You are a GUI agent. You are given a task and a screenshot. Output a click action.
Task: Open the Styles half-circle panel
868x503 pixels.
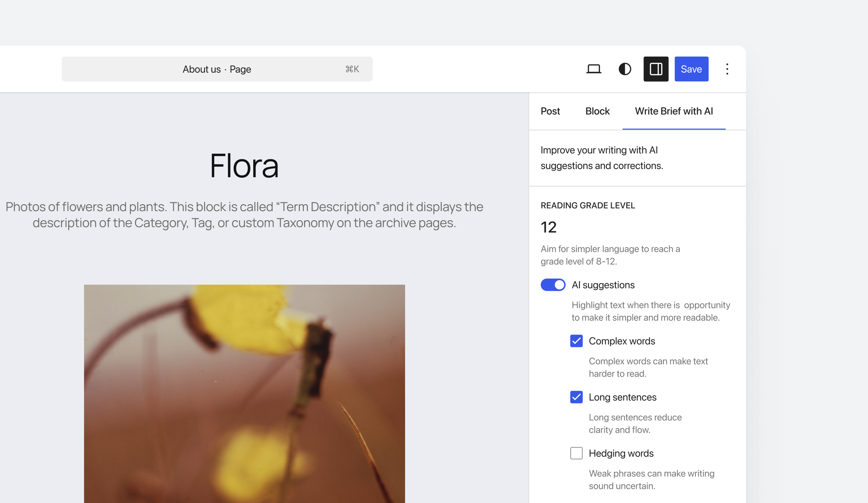pos(625,69)
